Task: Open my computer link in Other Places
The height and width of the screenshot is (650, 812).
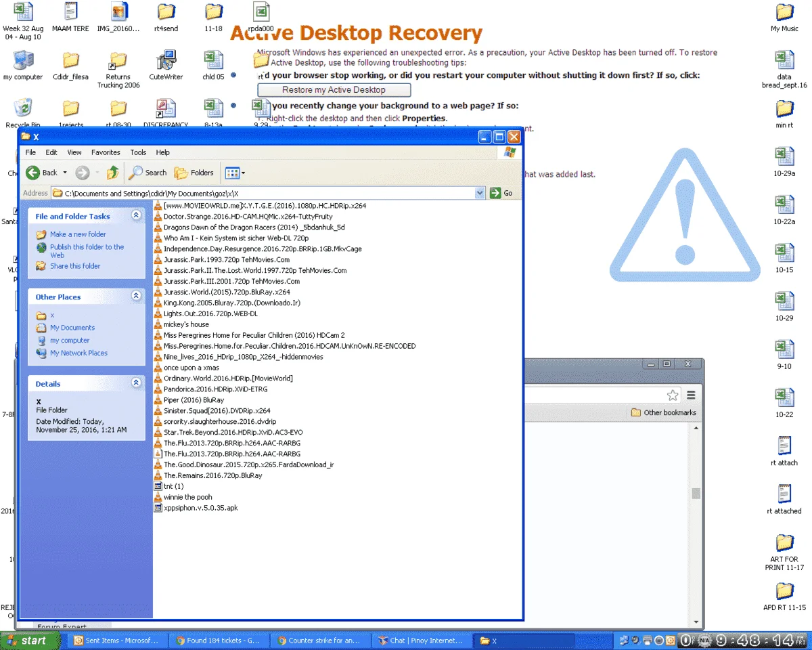Action: [x=70, y=341]
